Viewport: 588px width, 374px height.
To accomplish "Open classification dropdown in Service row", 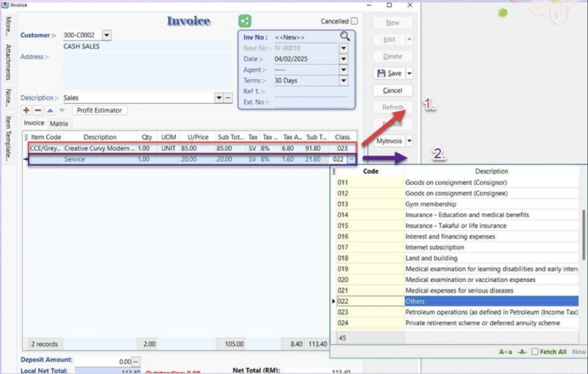I will [351, 159].
